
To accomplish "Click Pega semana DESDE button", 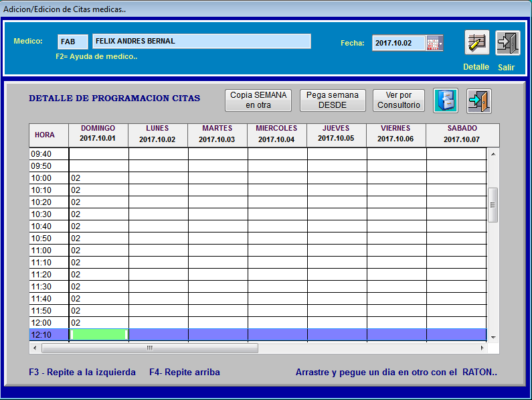I will (333, 101).
